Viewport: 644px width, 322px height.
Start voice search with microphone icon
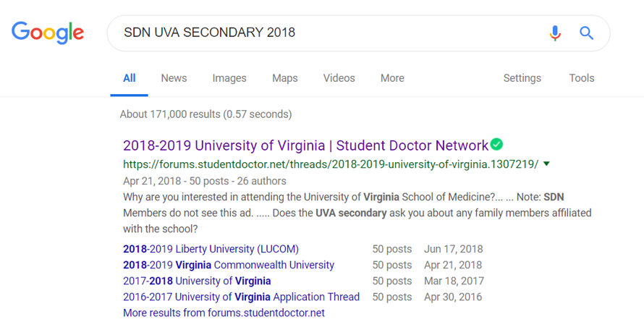[555, 33]
